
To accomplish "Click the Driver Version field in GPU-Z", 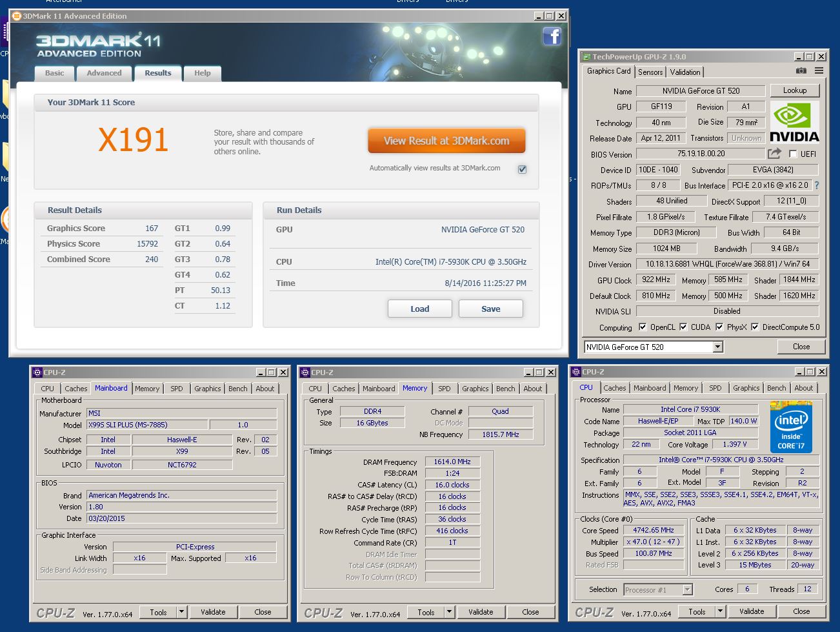I will (727, 264).
